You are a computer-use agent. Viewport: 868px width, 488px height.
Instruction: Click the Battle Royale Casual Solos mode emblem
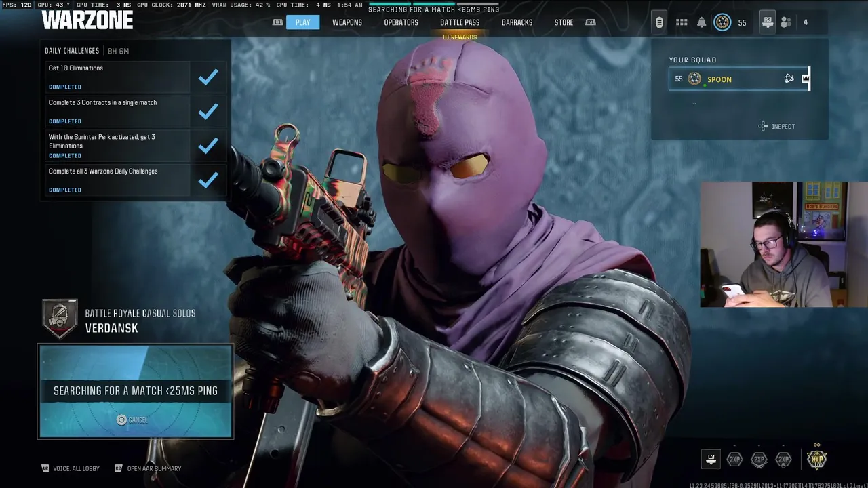click(60, 319)
